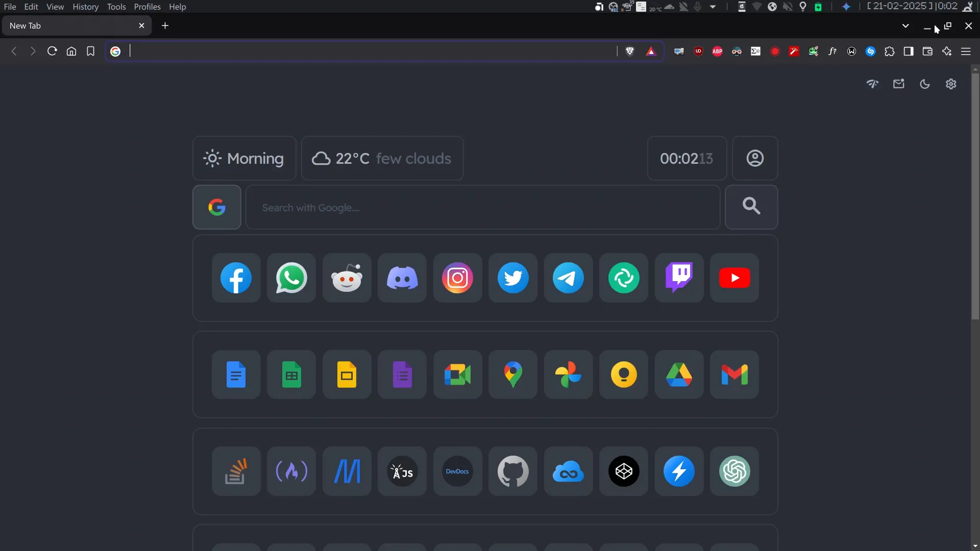The image size is (980, 551).
Task: Expand the tab search dropdown arrow
Action: point(905,26)
